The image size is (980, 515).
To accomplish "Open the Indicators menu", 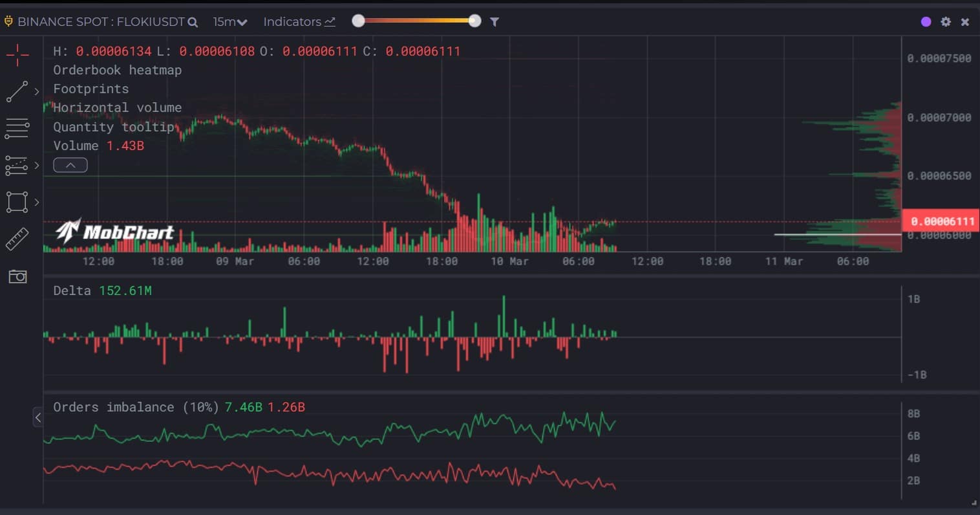I will point(299,22).
